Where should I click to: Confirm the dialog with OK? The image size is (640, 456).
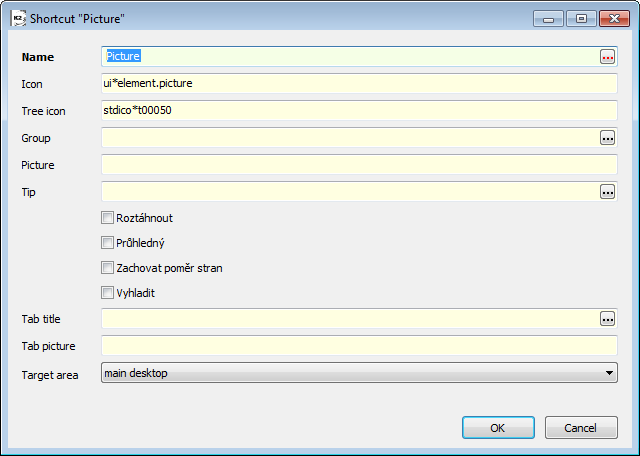pos(498,428)
